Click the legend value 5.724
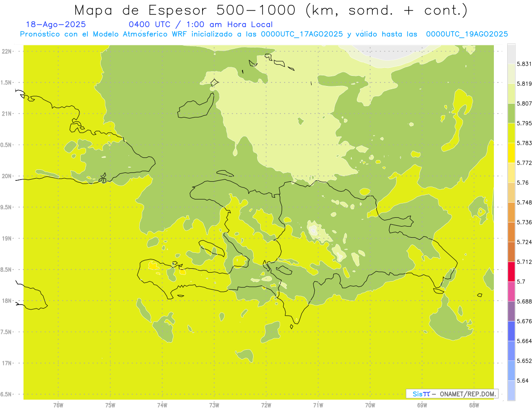 click(x=524, y=242)
